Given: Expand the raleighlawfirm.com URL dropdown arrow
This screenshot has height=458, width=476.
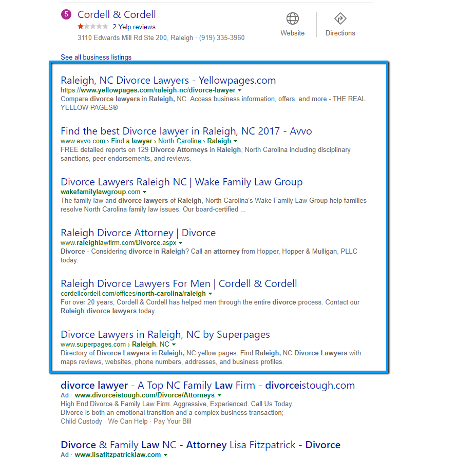Looking at the screenshot, I should (x=181, y=243).
